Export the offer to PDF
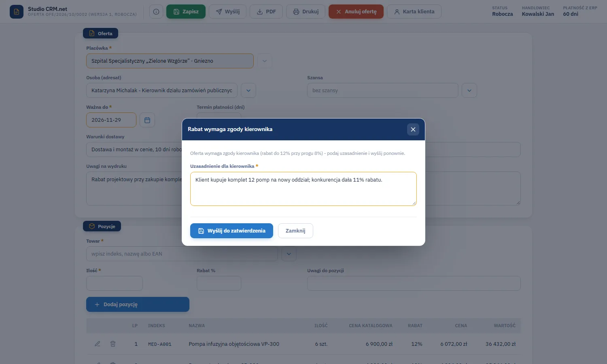 pos(266,12)
